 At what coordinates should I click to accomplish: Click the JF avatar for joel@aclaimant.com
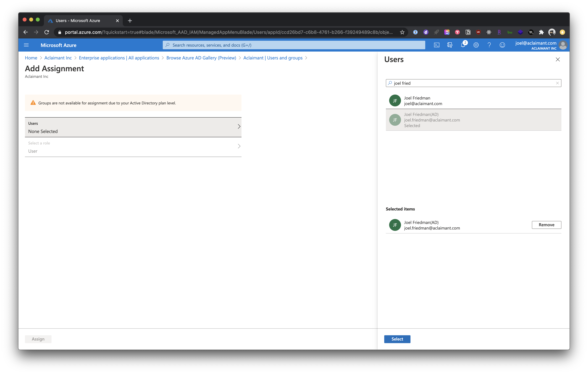coord(395,101)
